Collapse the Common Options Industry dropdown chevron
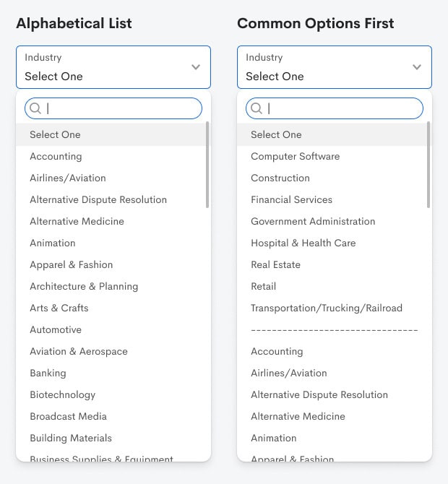 [417, 67]
